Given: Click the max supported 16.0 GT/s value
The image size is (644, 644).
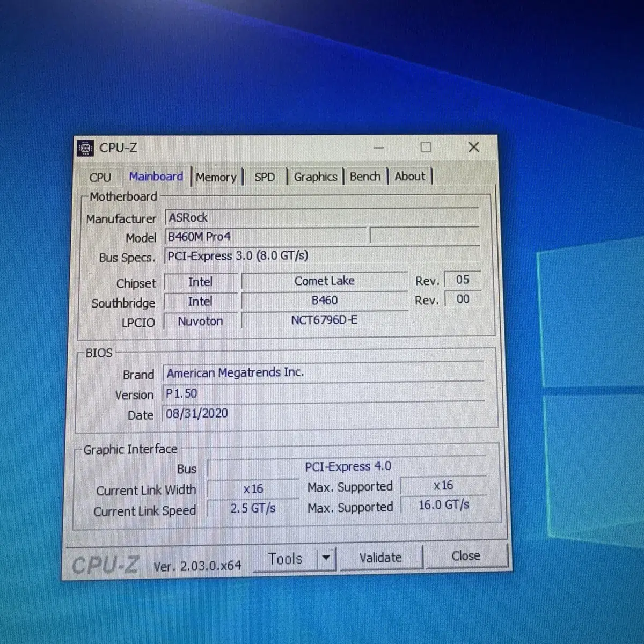Looking at the screenshot, I should click(443, 505).
